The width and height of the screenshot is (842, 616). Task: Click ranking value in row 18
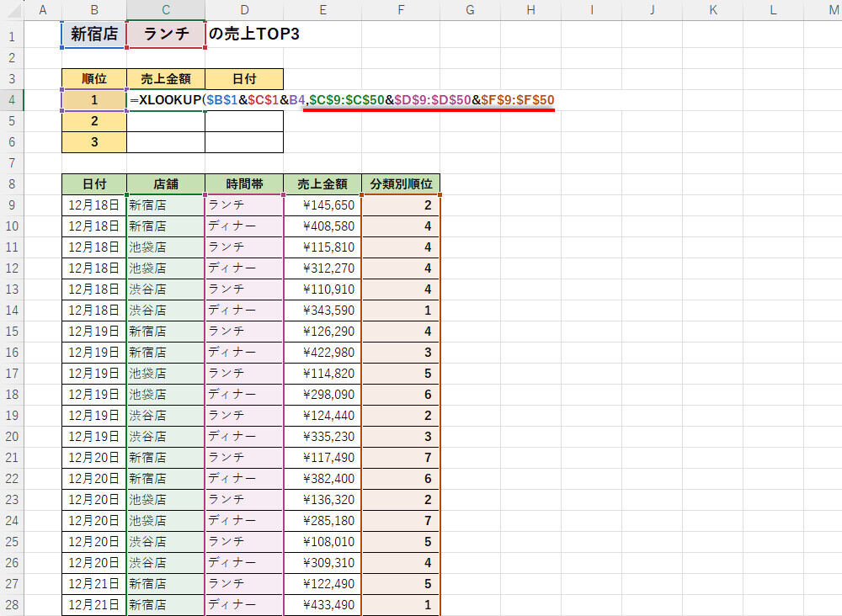(x=401, y=395)
